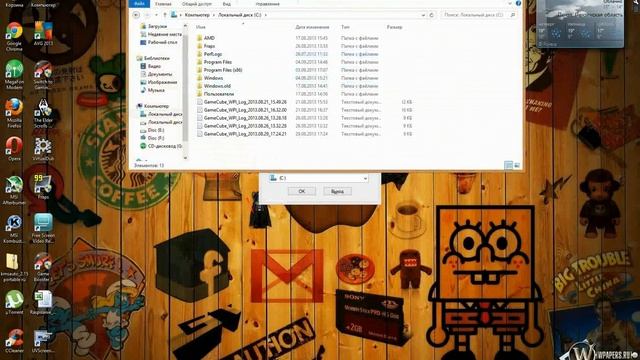Select Документы library in sidebar
This screenshot has width=640, height=360.
156,74
